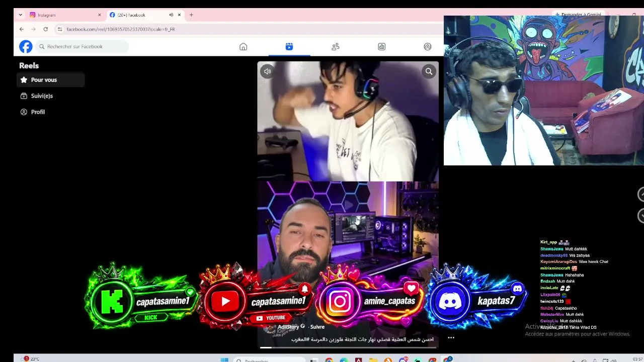Select the (20+) Facebook tab
The image size is (644, 362).
(145, 15)
